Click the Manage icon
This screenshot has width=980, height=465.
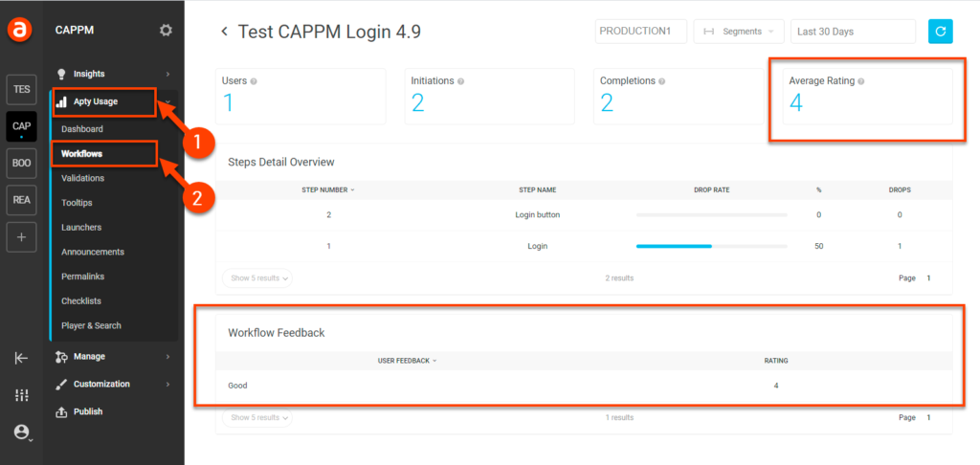pyautogui.click(x=61, y=356)
